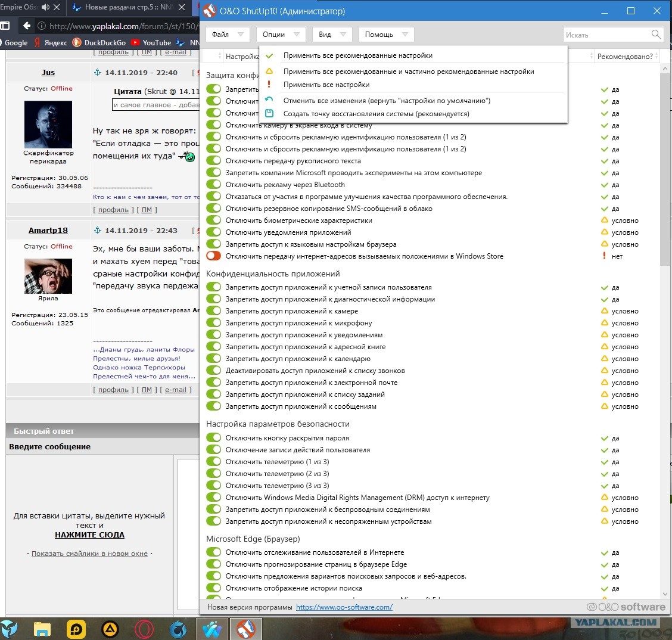This screenshot has height=640, width=672.
Task: Click 'Конфиденциальность приложений' section heading
Action: [273, 274]
